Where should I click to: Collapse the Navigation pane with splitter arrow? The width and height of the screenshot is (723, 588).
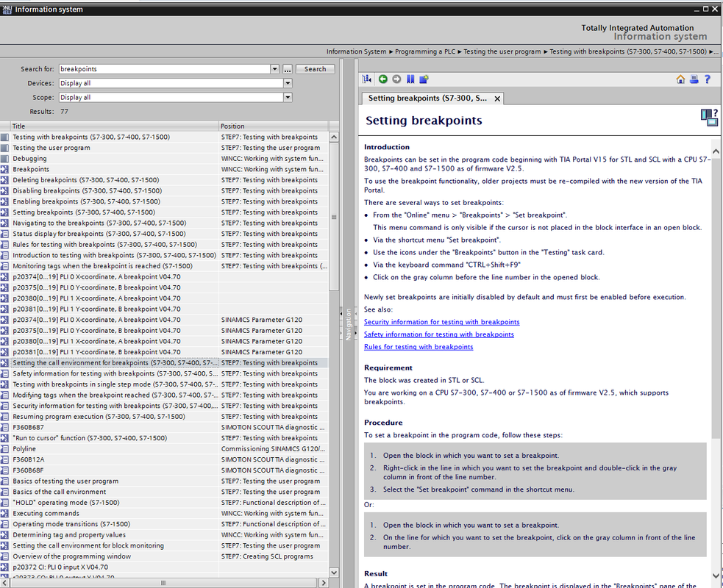point(342,314)
